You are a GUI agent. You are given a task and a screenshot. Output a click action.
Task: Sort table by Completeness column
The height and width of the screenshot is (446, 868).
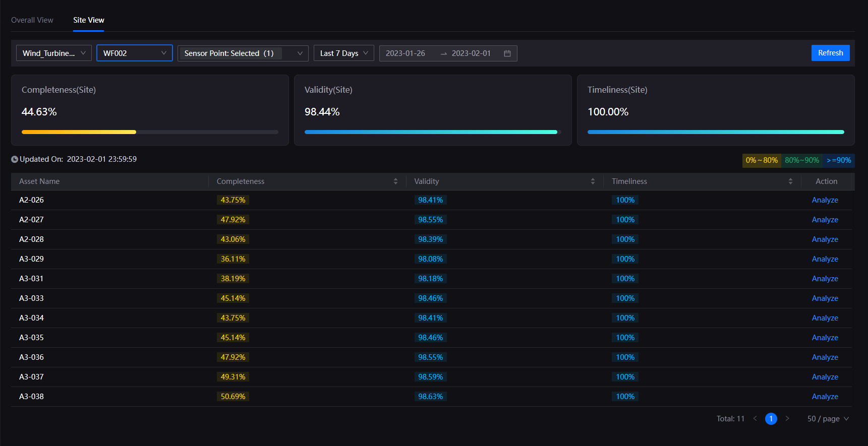tap(395, 181)
